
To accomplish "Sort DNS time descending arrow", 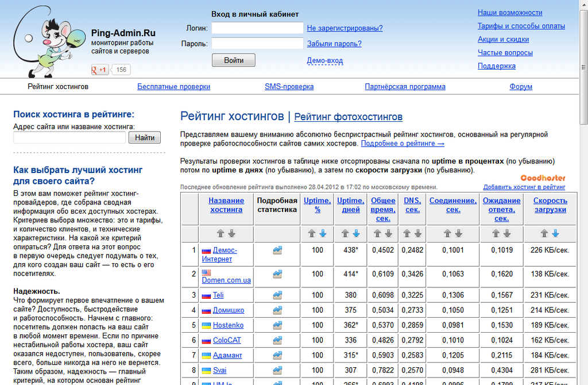I will 418,233.
